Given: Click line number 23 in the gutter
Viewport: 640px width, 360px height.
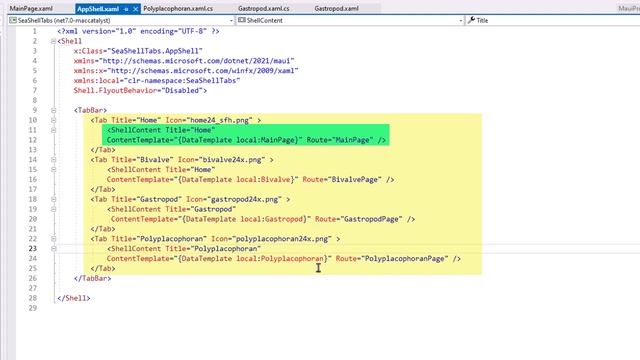Looking at the screenshot, I should [32, 249].
